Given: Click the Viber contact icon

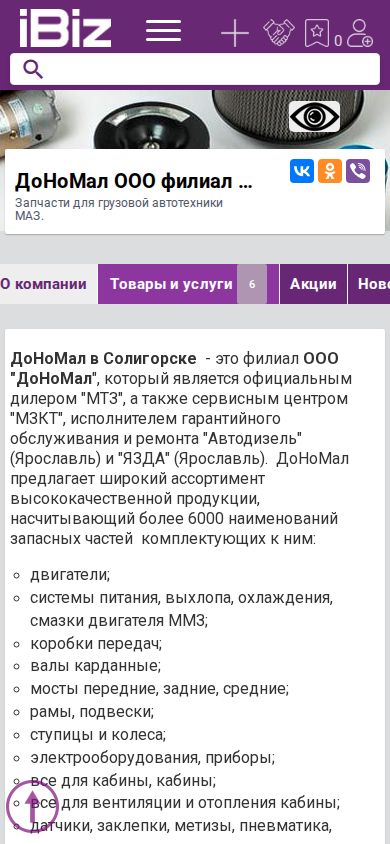Looking at the screenshot, I should point(358,171).
